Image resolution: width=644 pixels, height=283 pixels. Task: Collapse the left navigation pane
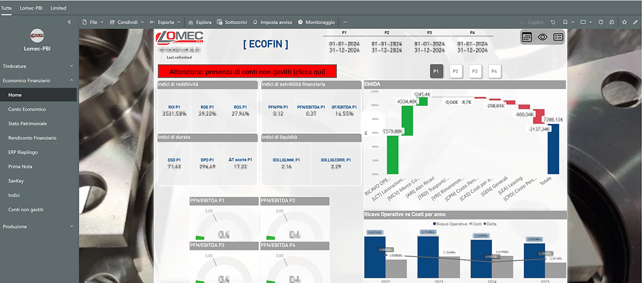tap(69, 22)
